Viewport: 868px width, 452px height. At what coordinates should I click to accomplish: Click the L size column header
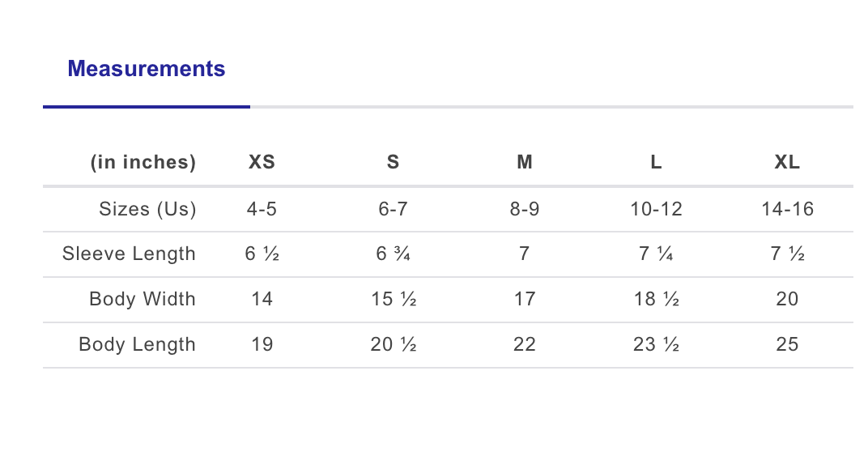656,162
